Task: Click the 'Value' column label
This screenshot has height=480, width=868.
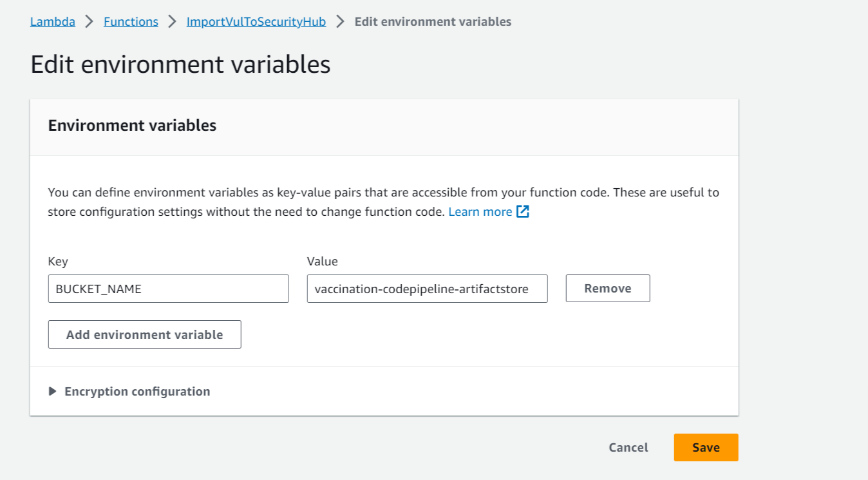Action: pos(322,261)
